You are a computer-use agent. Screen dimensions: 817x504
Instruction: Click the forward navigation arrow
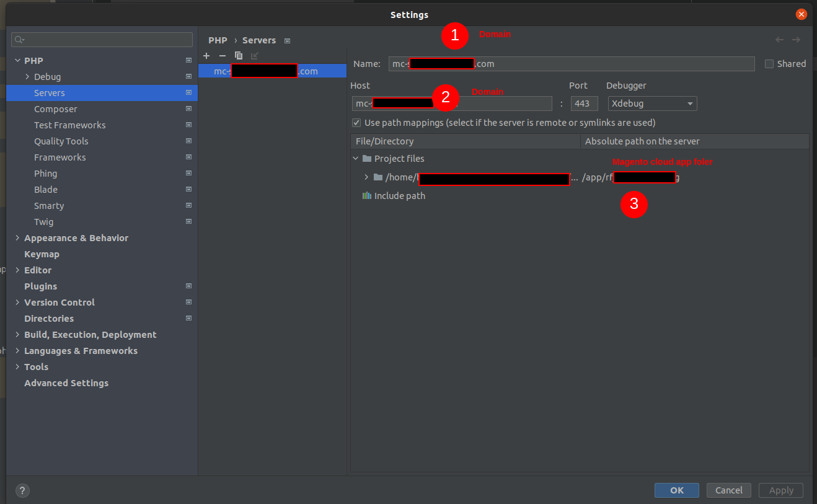click(795, 40)
